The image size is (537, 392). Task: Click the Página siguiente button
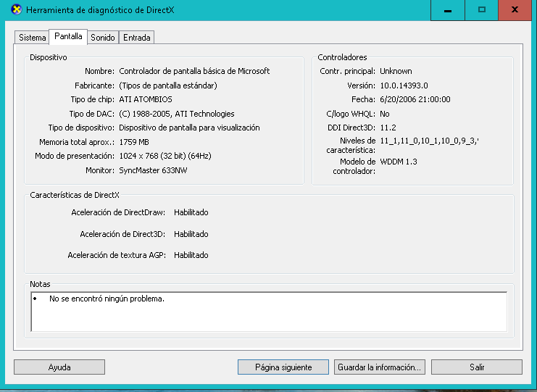click(x=283, y=367)
